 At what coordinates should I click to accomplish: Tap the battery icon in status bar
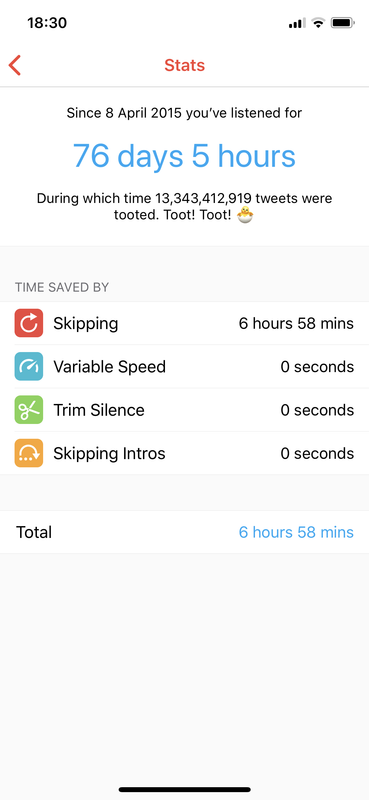coord(342,23)
